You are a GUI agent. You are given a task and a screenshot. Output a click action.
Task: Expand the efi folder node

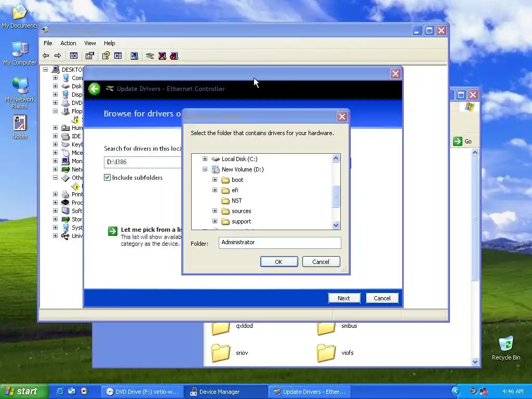point(215,190)
